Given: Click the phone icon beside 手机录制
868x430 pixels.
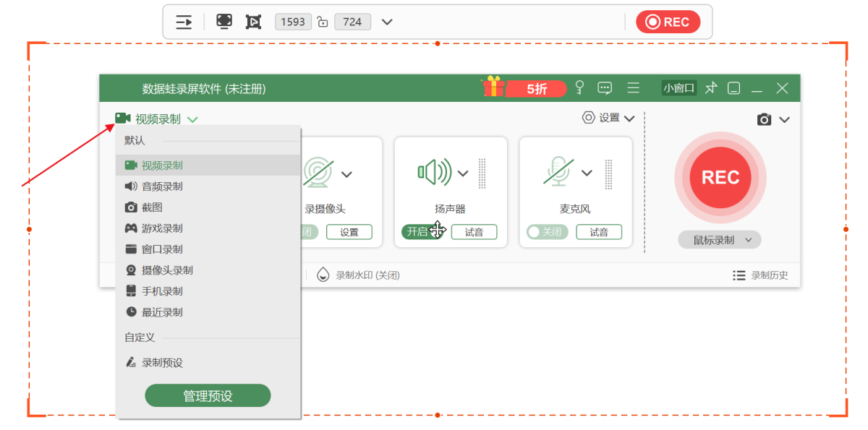Looking at the screenshot, I should pos(131,291).
